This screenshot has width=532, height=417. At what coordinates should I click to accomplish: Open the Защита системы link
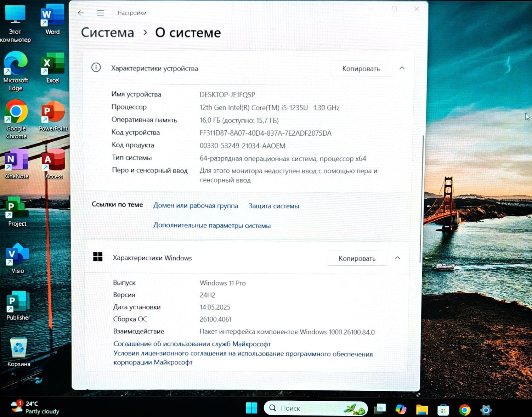click(274, 206)
